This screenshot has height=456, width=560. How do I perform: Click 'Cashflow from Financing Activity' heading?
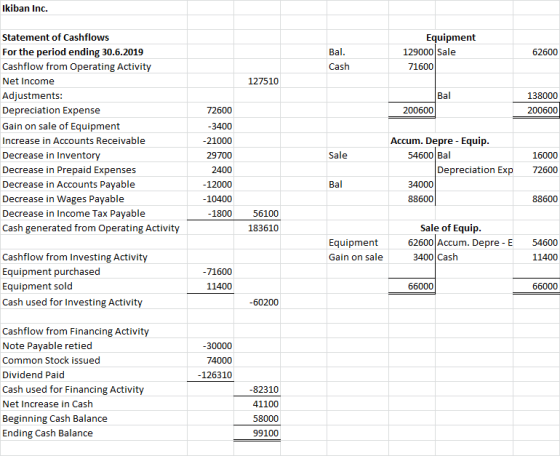point(75,331)
